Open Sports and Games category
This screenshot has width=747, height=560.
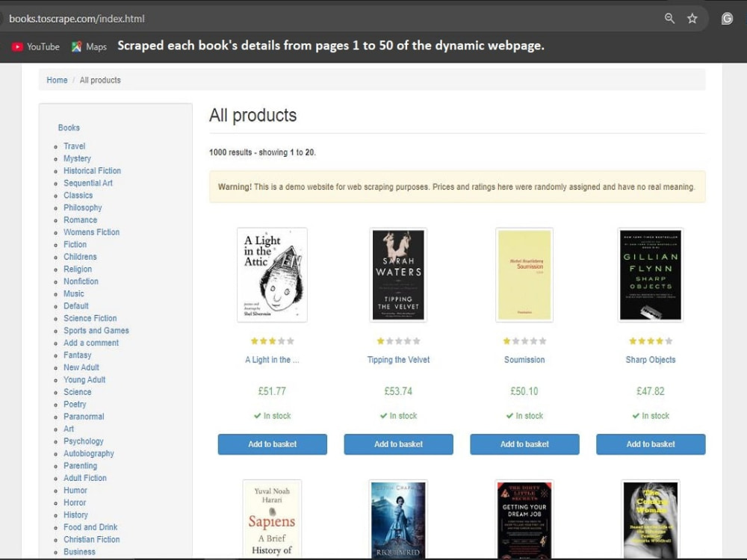96,331
